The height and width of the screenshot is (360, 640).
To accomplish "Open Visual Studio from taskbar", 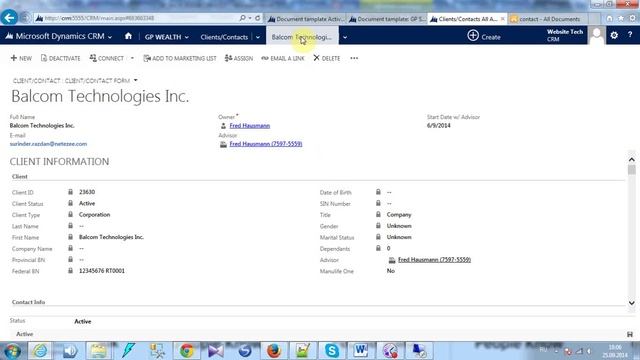I will [x=216, y=351].
